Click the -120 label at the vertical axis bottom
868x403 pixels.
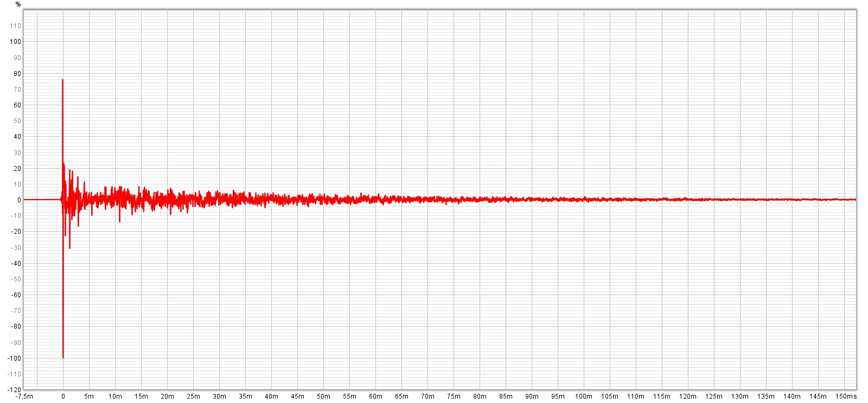pos(14,389)
